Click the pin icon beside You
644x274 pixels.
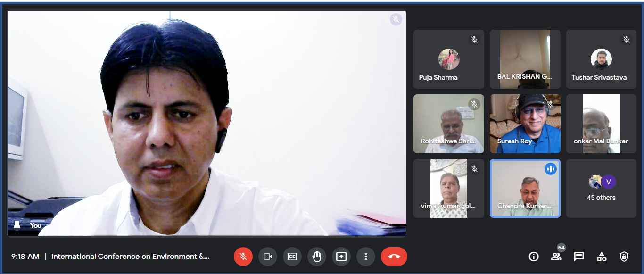(17, 225)
